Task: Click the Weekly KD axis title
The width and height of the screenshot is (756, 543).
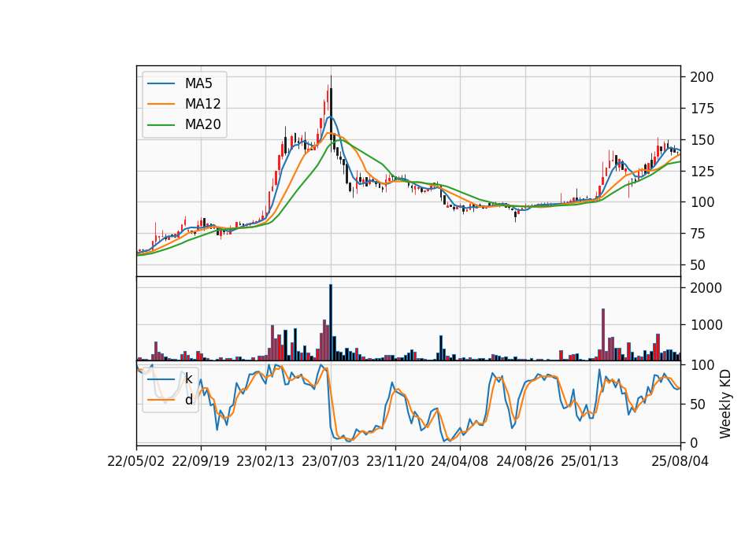Action: pyautogui.click(x=725, y=404)
